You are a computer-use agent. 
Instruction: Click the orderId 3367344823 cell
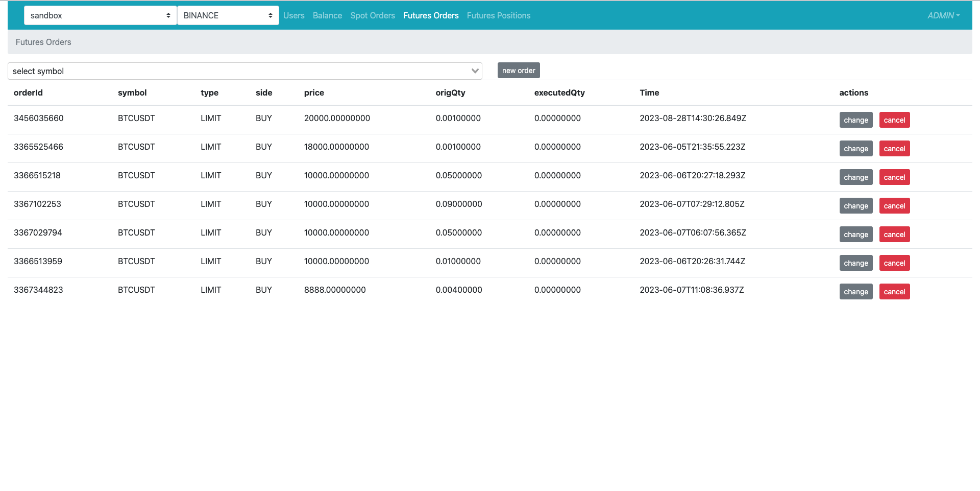tap(38, 290)
